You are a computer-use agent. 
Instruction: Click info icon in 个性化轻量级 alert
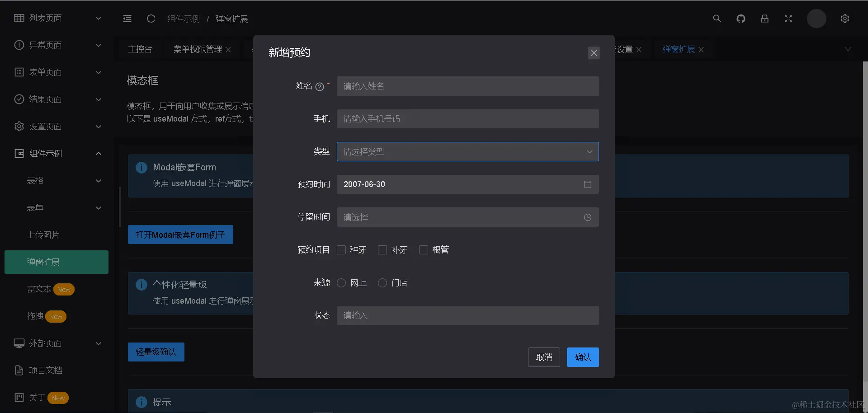pos(142,285)
